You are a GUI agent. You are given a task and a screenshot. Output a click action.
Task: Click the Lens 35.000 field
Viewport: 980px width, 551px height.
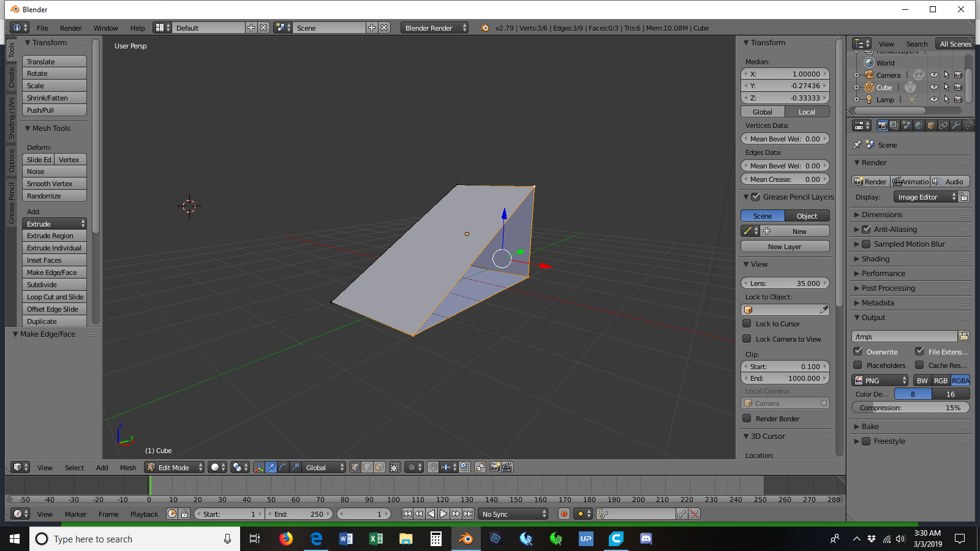(785, 283)
